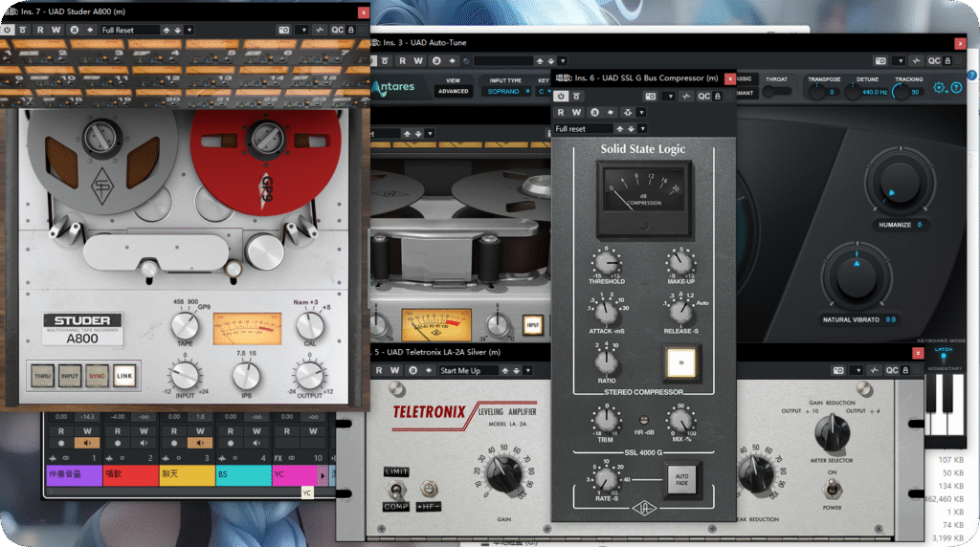Enable Read automation on SSL G Bus Compressor
This screenshot has width=980, height=547.
coord(562,113)
